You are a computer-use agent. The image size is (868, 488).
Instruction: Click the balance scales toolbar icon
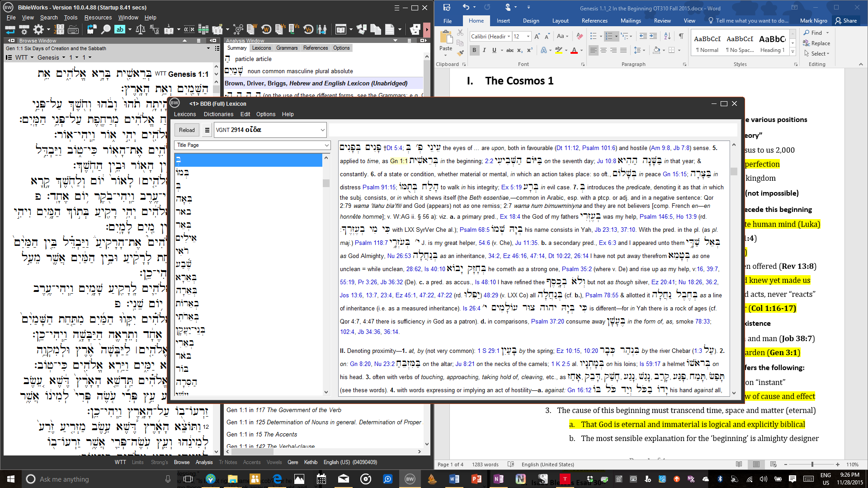click(141, 30)
